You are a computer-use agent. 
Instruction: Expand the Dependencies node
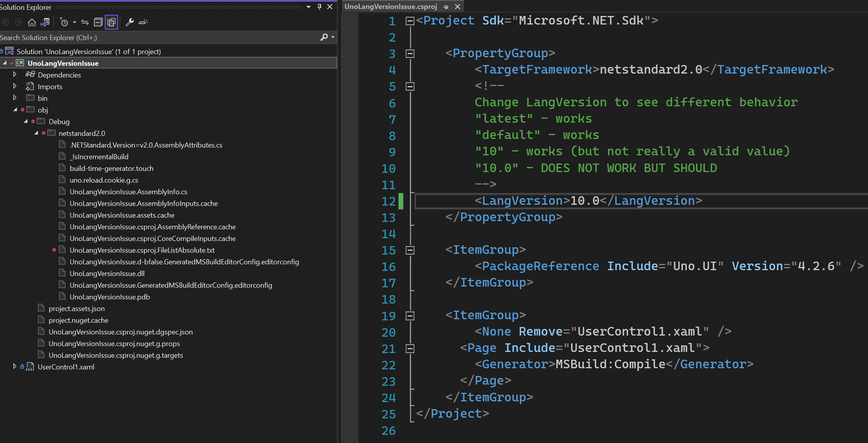click(14, 74)
